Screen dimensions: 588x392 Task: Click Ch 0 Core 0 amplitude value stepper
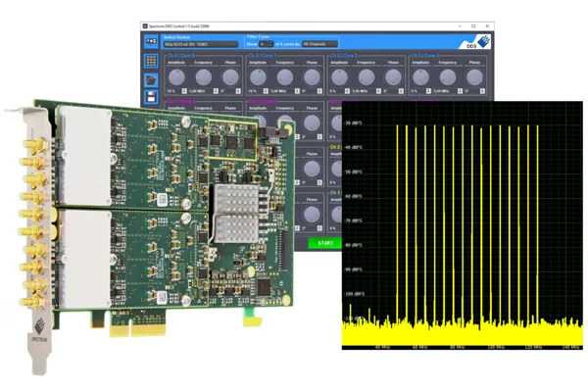183,91
